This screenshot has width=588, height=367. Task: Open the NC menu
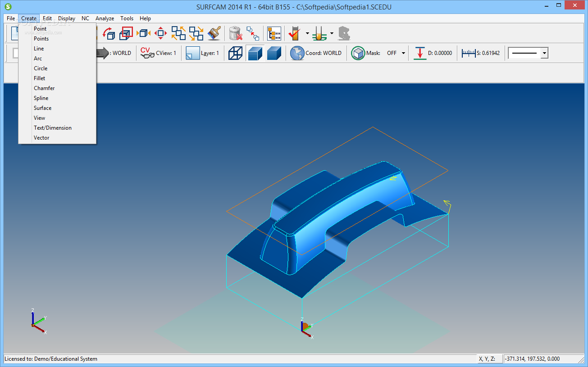(85, 18)
